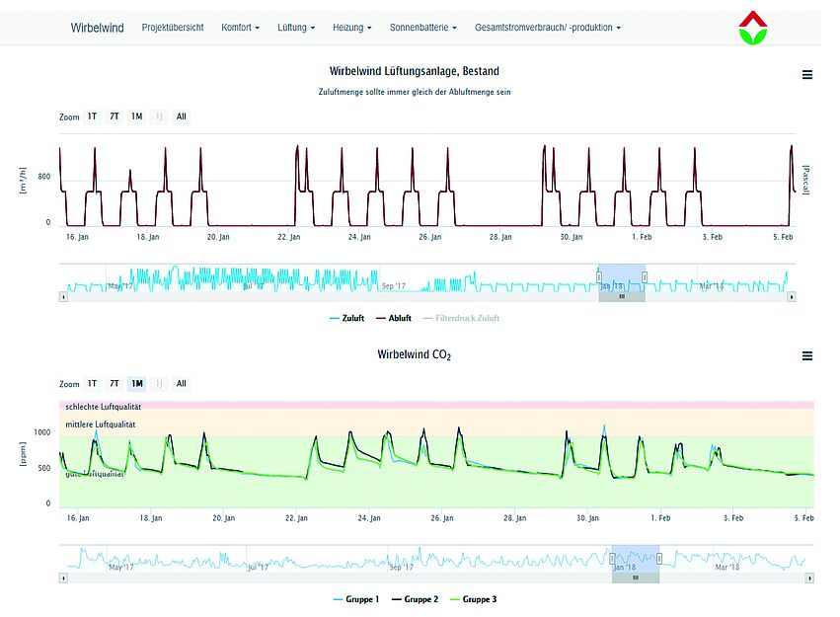Expand the Komfort dropdown menu
Image resolution: width=840 pixels, height=617 pixels.
pos(240,28)
